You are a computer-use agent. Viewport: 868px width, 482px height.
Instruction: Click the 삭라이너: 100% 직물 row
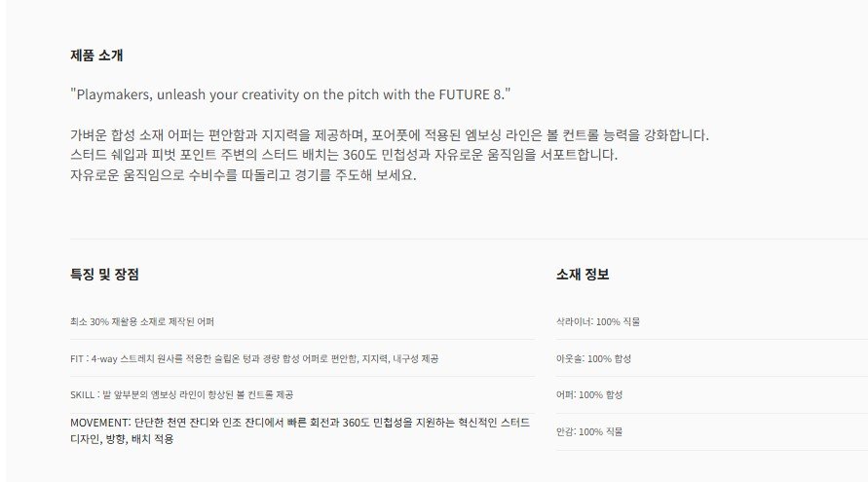(712, 321)
